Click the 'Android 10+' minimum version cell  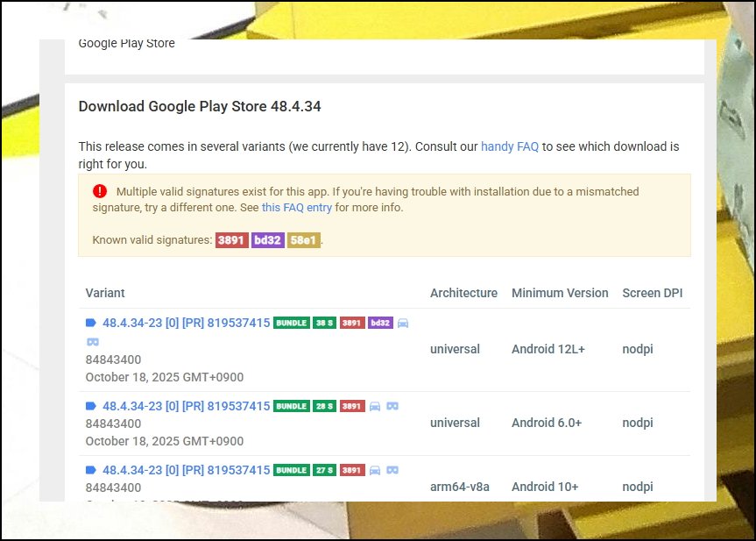pyautogui.click(x=545, y=487)
